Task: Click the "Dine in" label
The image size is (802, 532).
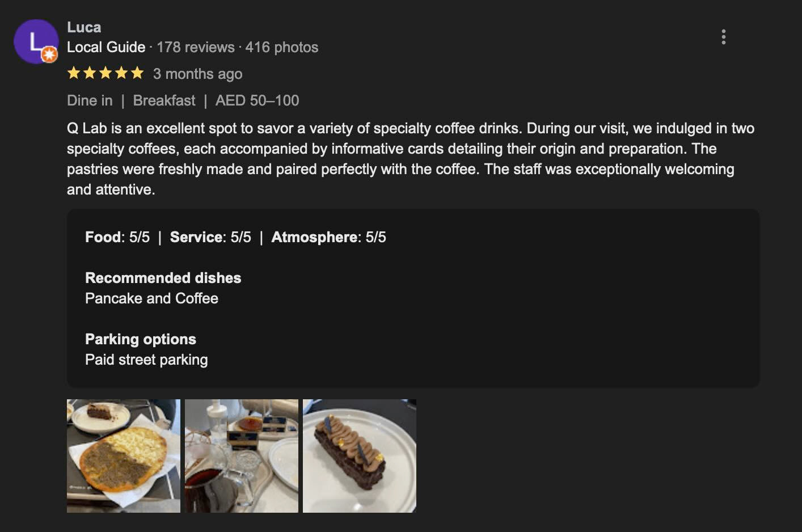Action: pos(90,100)
